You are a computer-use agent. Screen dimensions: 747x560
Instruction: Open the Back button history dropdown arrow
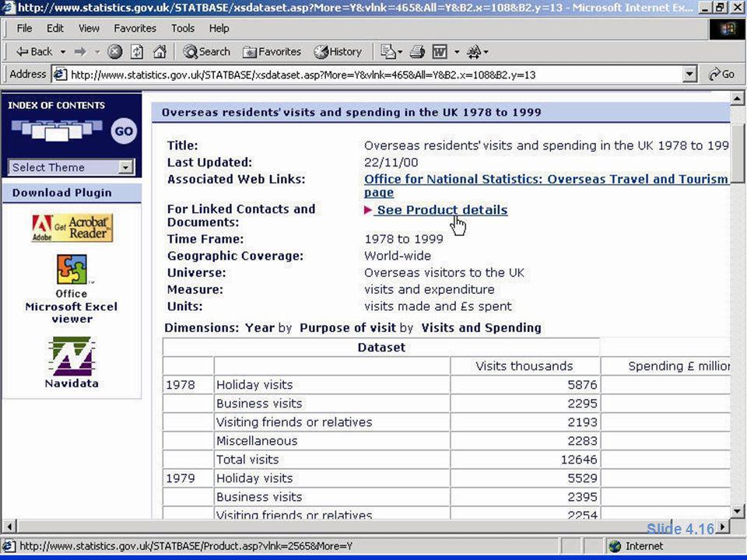coord(63,51)
